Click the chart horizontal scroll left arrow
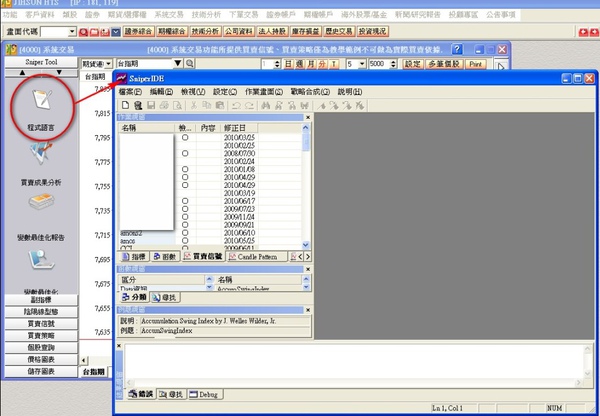600x416 pixels. pyautogui.click(x=84, y=360)
